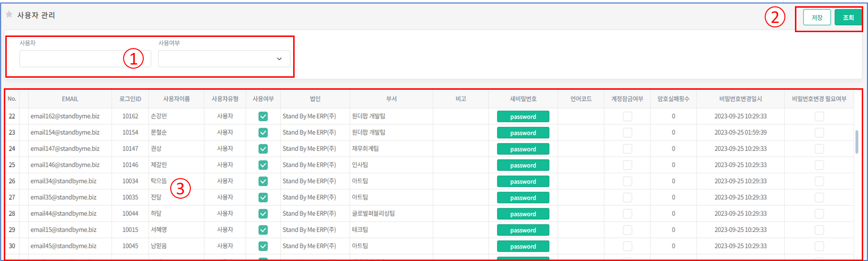Click the 비고 cell for 제갈린
Viewport: 868px width, 261px height.
[x=460, y=165]
